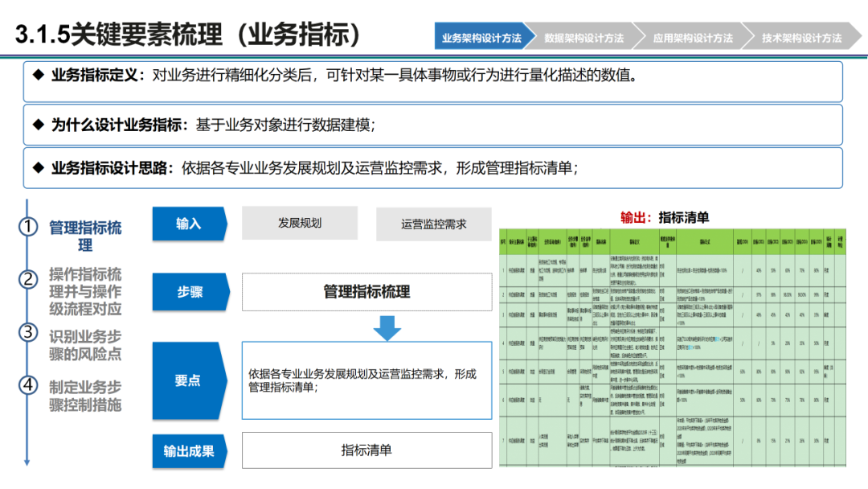The image size is (868, 489).
Task: Select the 依据各专业业务发展规划 key-point text box
Action: 366,380
